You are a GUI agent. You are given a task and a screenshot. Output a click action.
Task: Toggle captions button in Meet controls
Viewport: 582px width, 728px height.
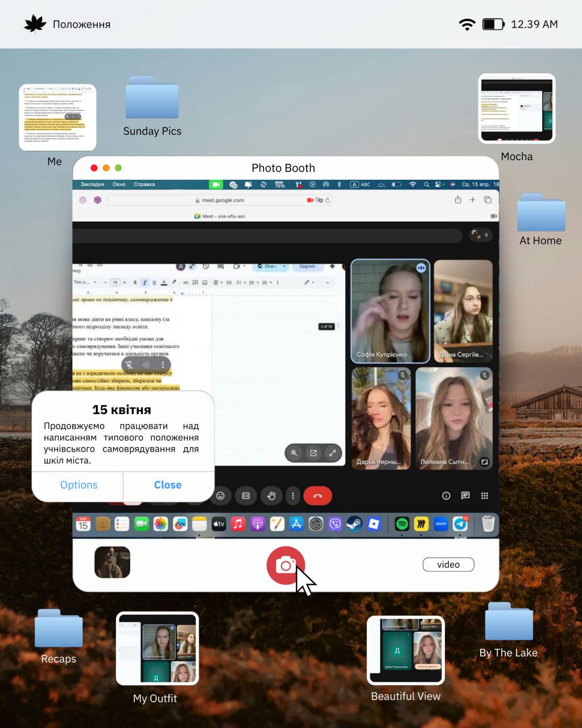tap(246, 496)
